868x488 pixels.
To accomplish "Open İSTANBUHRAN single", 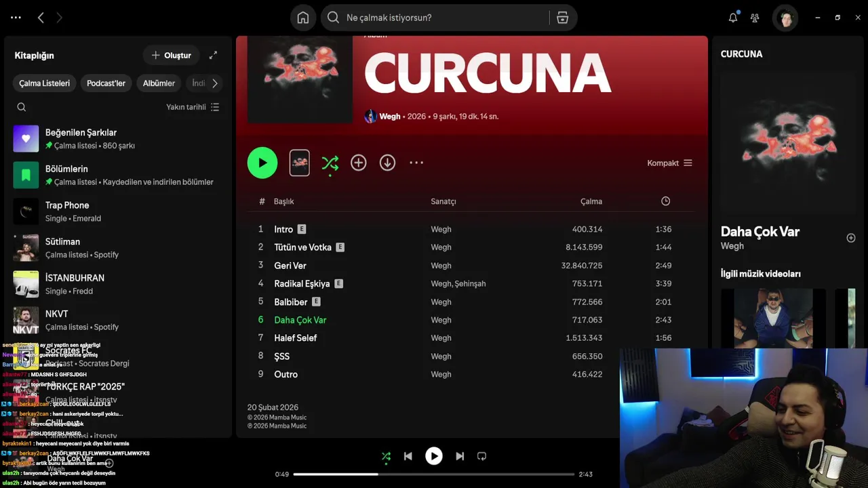I will 118,284.
